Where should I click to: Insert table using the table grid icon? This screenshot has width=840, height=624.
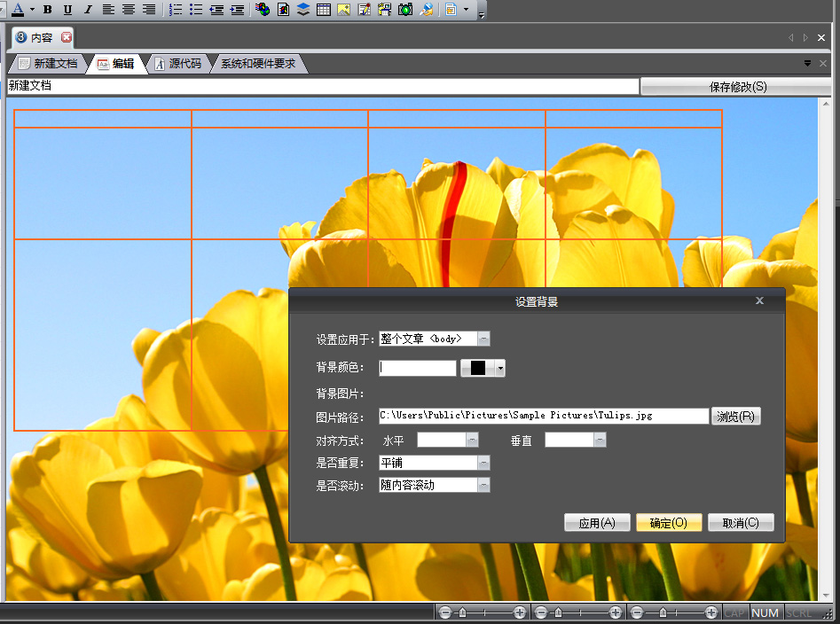coord(324,10)
